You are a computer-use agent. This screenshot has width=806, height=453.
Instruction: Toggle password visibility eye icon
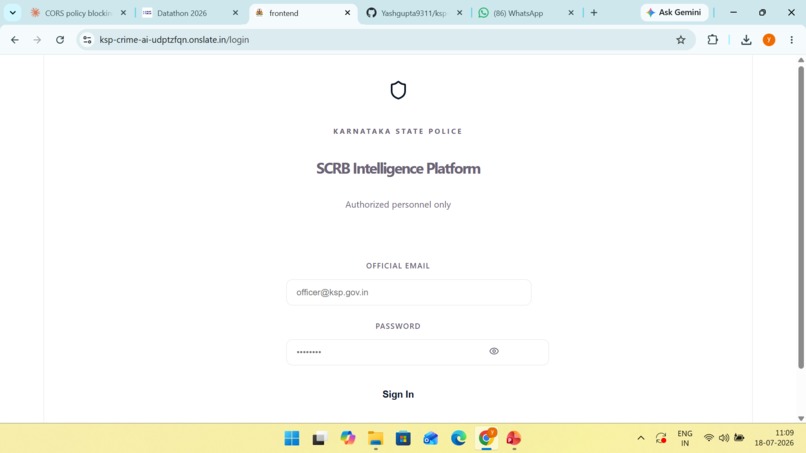[x=494, y=351]
